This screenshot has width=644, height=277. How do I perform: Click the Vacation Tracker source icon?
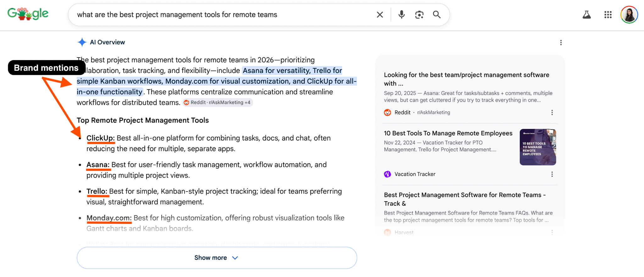coord(387,174)
